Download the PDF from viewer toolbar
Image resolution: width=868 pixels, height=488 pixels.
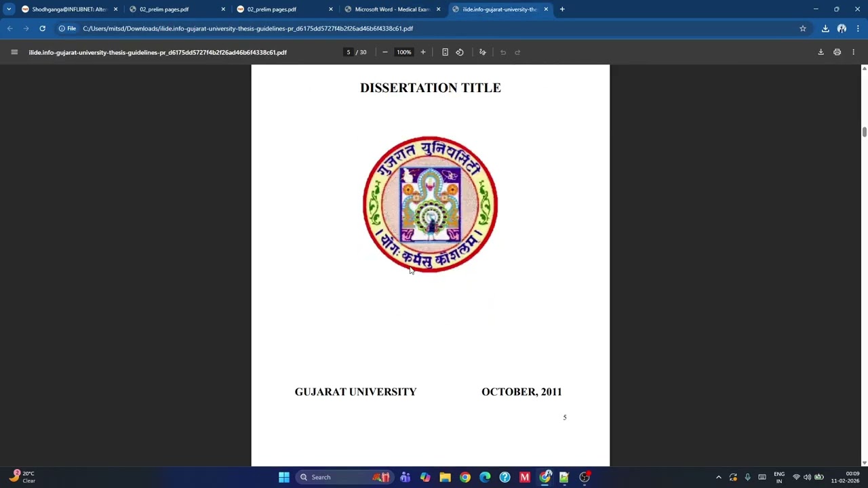click(x=821, y=52)
